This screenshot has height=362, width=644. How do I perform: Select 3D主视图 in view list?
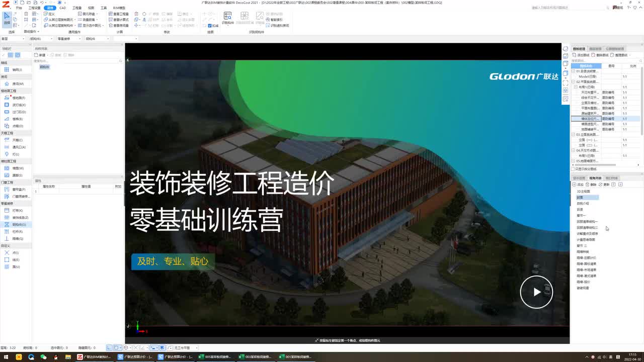click(x=584, y=192)
